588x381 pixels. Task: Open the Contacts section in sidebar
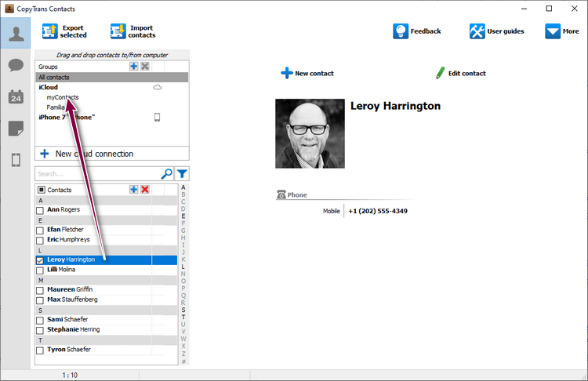click(16, 34)
